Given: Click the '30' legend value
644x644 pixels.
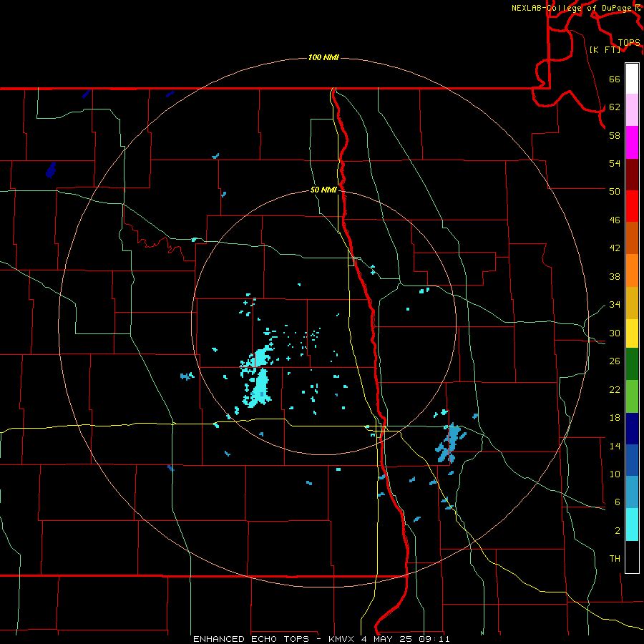Looking at the screenshot, I should click(615, 333).
